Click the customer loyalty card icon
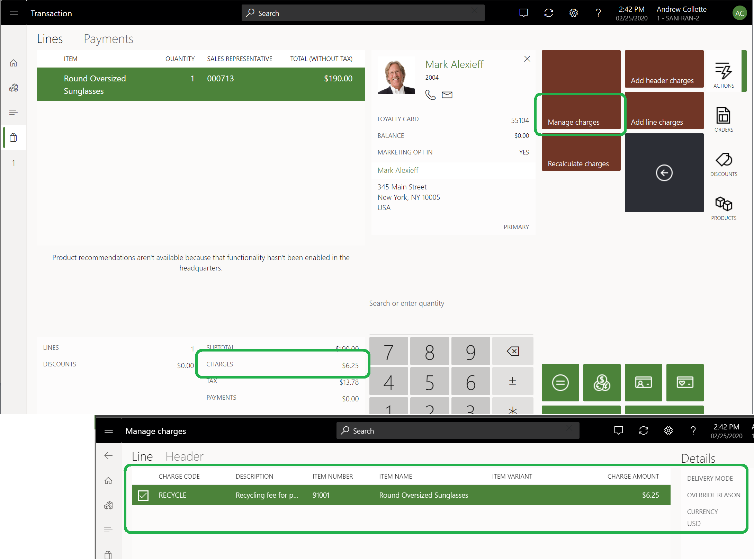 [683, 382]
